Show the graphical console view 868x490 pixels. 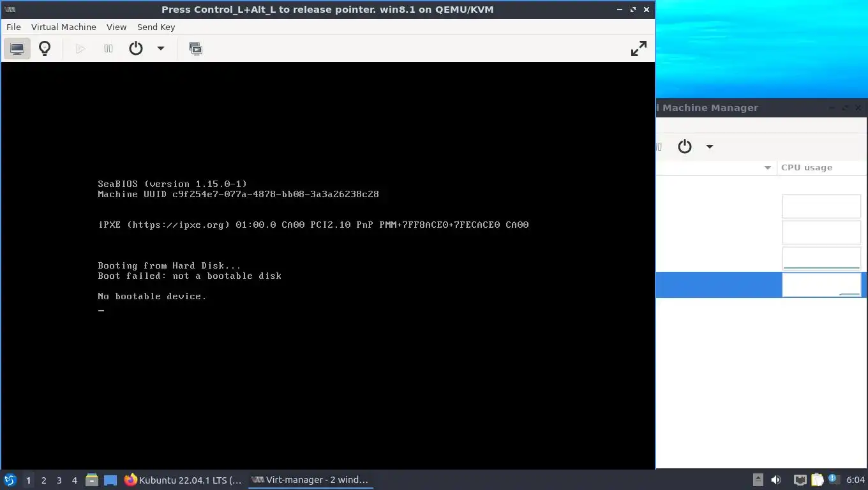tap(17, 48)
